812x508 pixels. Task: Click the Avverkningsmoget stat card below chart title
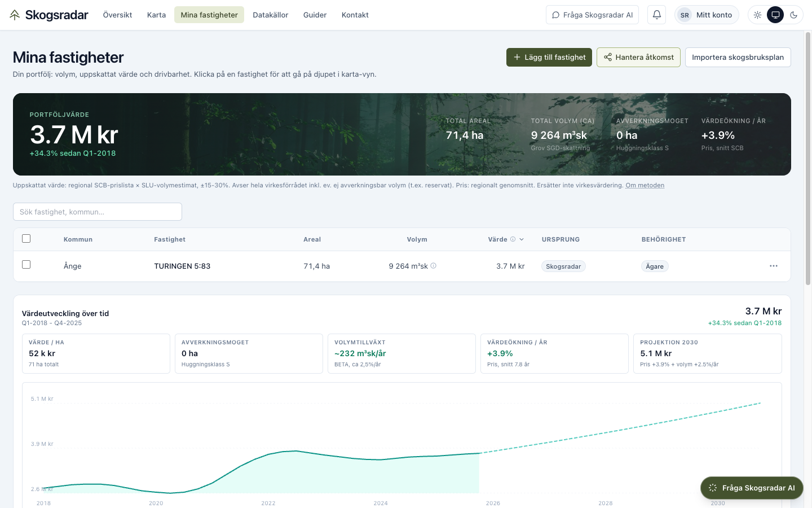(x=249, y=353)
